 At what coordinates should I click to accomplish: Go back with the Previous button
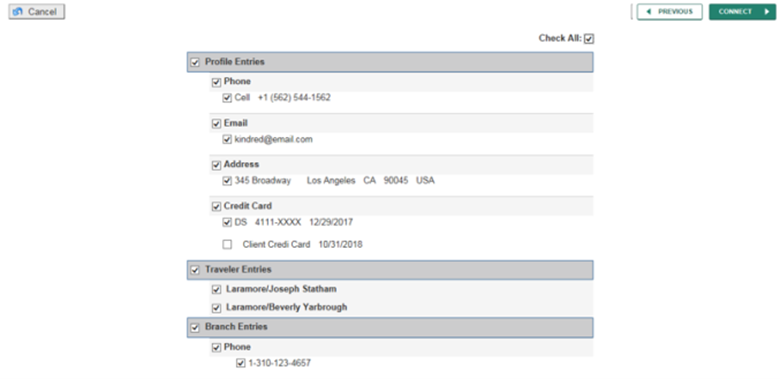670,11
